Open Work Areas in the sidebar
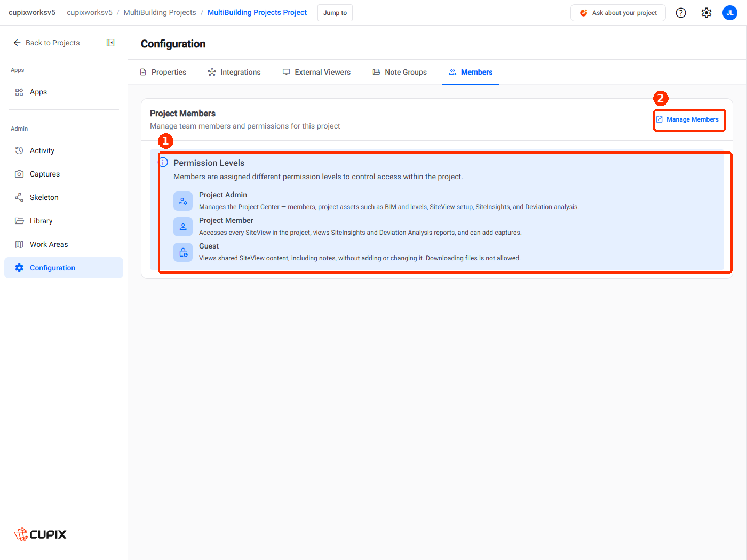The height and width of the screenshot is (560, 747). 63,244
